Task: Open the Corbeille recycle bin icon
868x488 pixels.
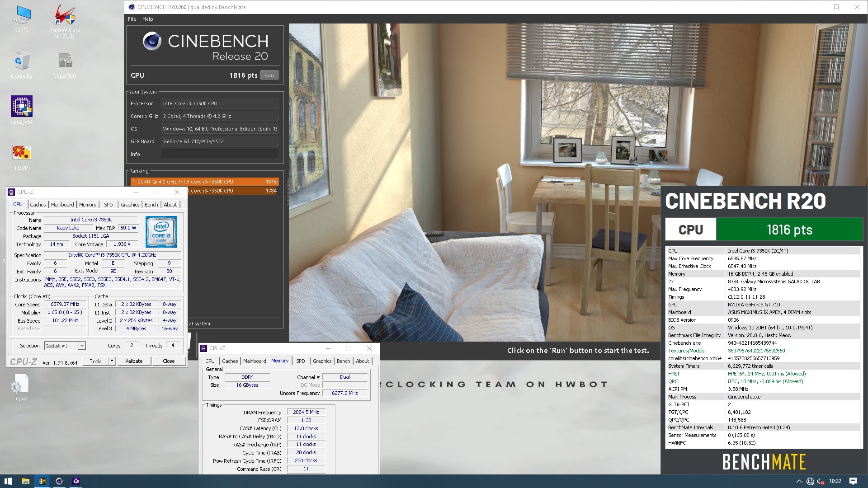Action: coord(21,64)
